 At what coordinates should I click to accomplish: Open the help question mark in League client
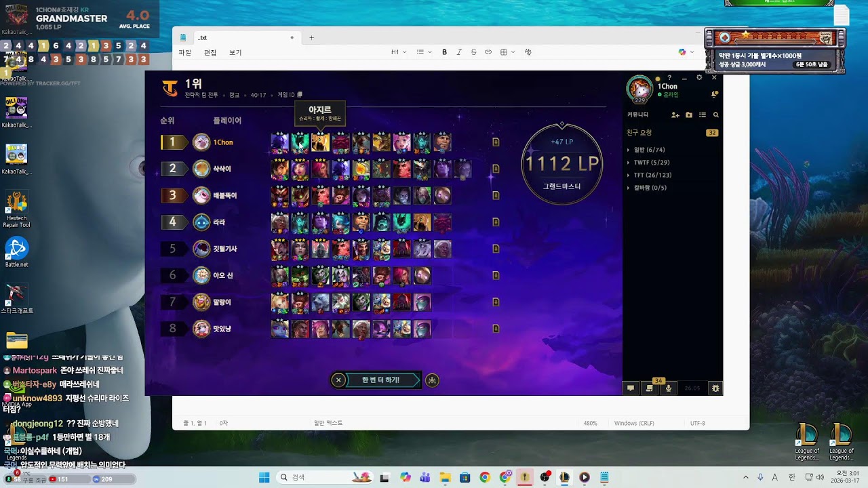coord(669,78)
